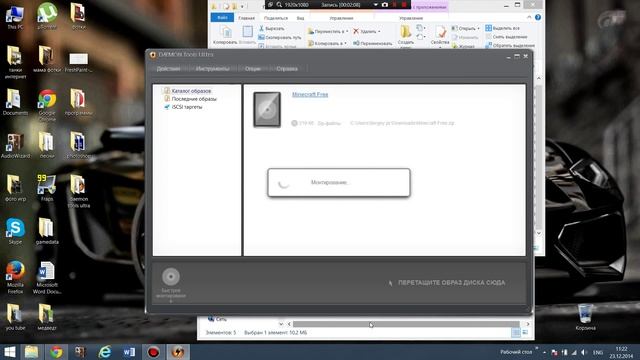Select Каталог образов in the left tree
Screen dimensions: 640x360
point(191,91)
